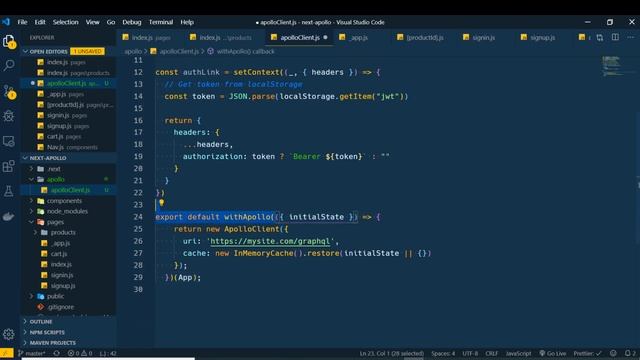Open the Selection menu
The image size is (640, 360).
point(65,22)
